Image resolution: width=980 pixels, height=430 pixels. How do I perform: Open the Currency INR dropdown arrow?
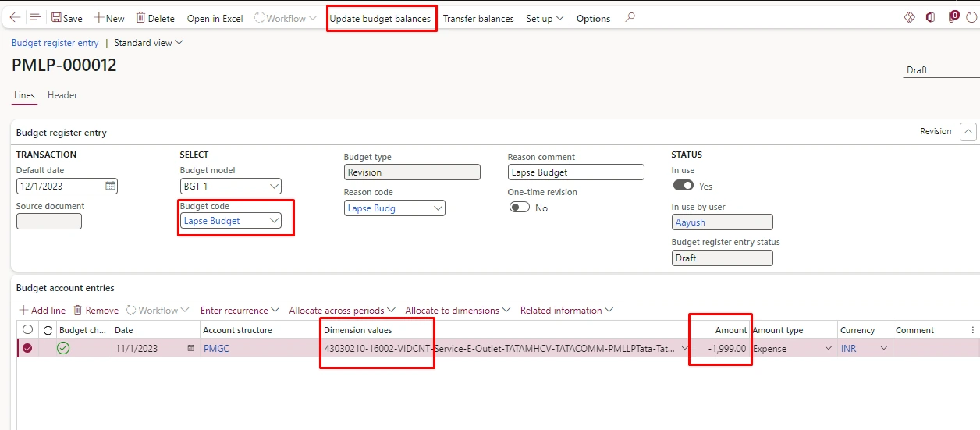click(884, 349)
